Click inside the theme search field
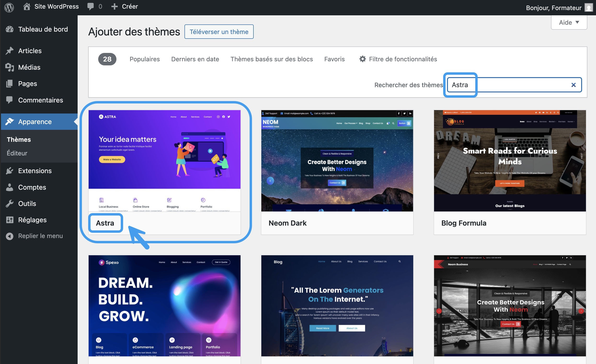 pos(515,85)
